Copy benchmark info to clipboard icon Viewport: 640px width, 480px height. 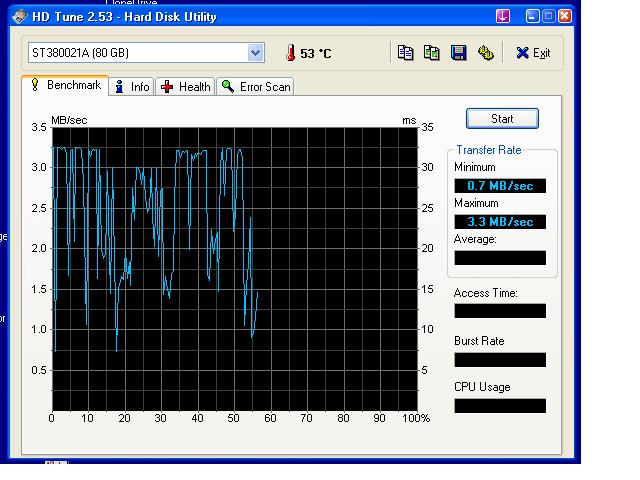[405, 53]
